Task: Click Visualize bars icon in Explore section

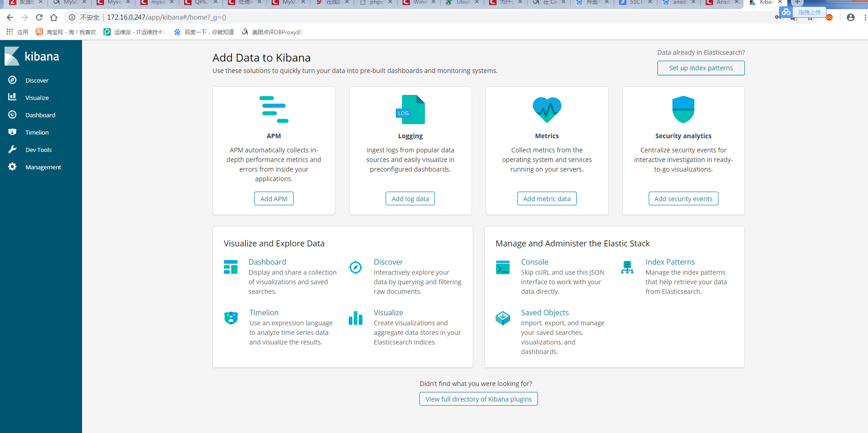Action: (x=356, y=318)
